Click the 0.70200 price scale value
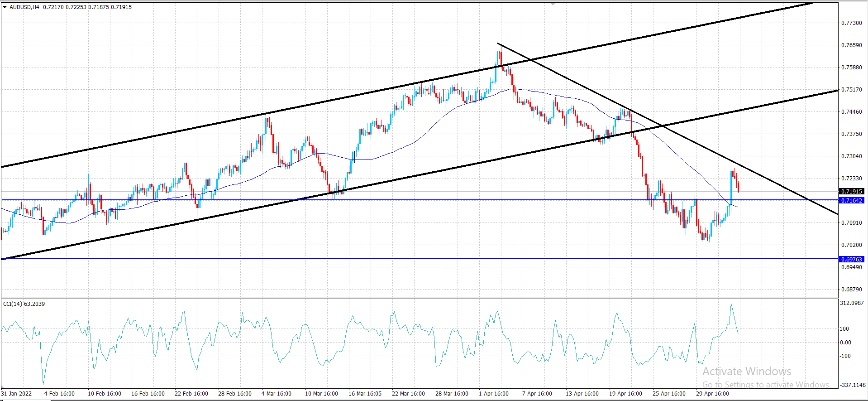 851,245
